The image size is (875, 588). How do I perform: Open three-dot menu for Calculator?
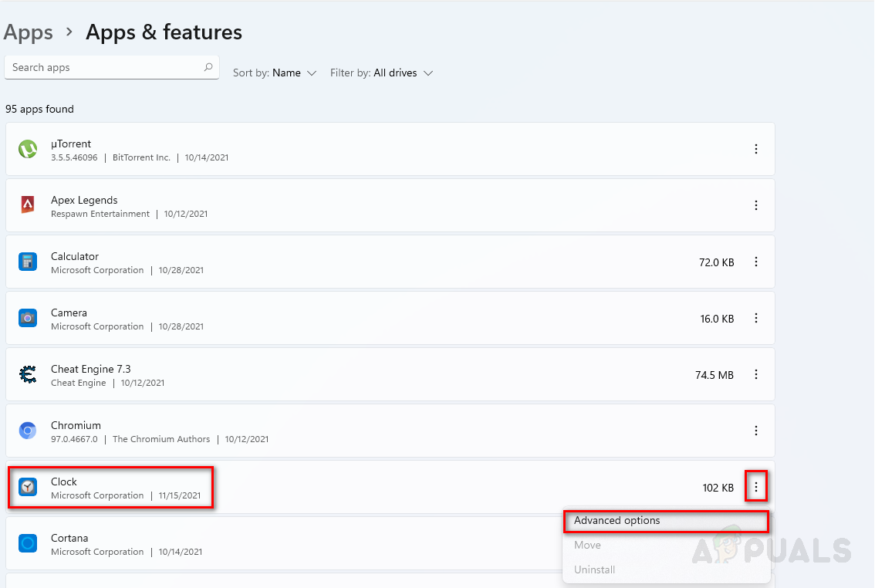[x=756, y=262]
